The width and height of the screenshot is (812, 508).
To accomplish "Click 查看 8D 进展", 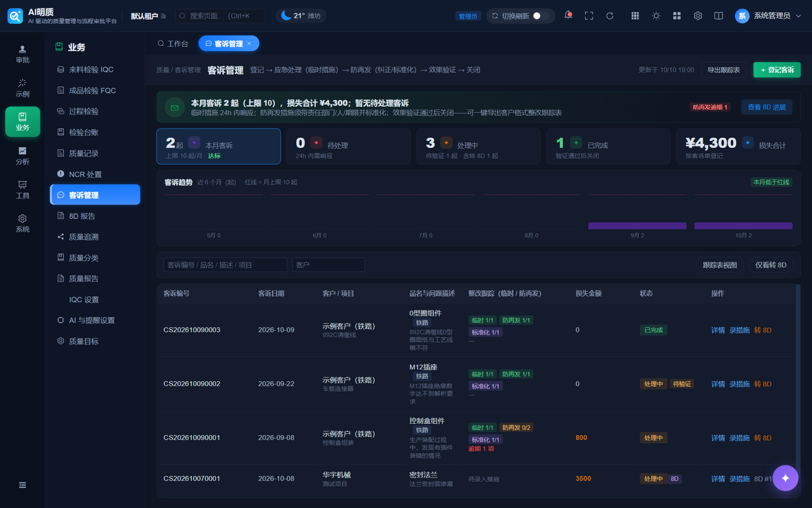I will [x=766, y=107].
